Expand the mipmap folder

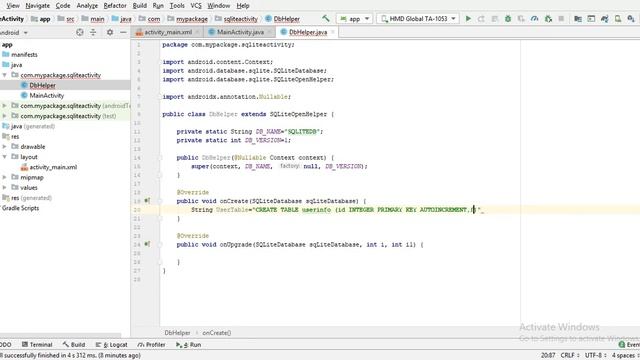[4, 177]
